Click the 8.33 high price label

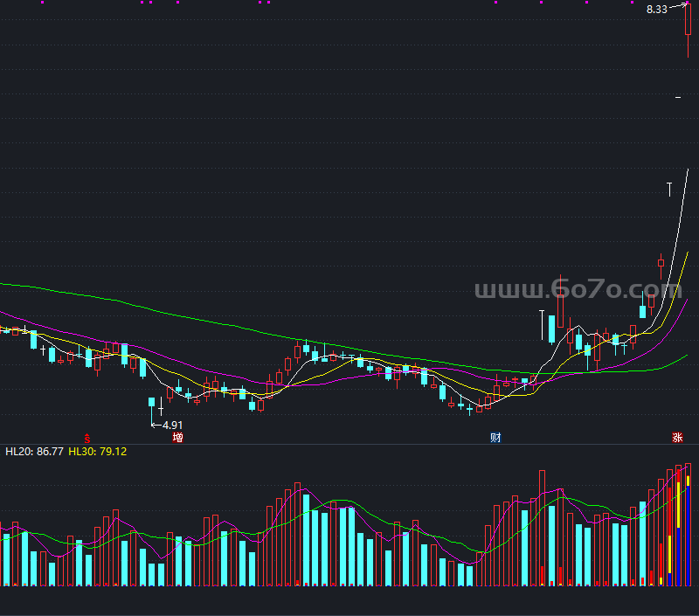point(657,10)
